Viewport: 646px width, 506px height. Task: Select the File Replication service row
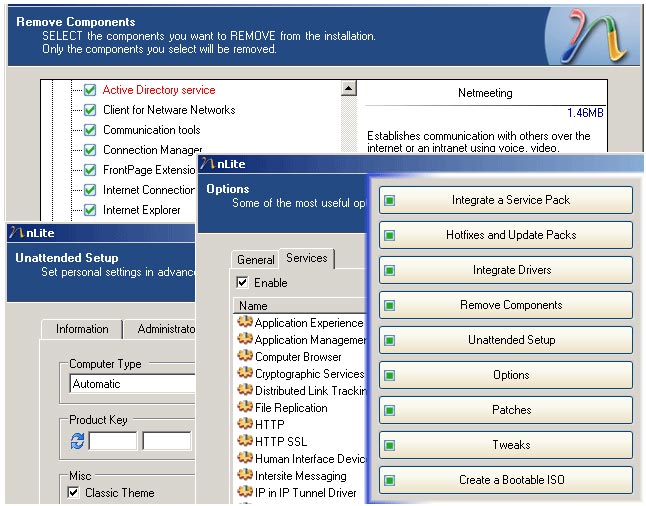[300, 407]
